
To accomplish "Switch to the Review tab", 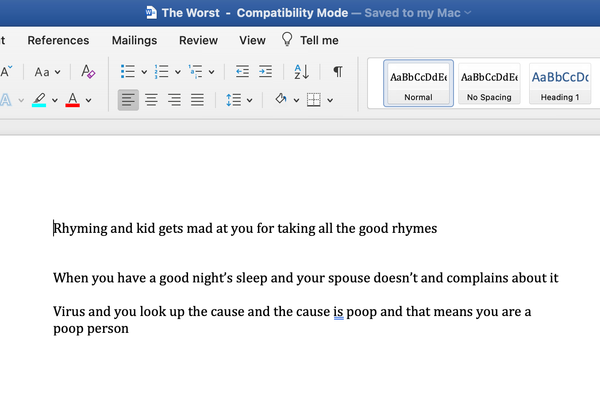I will click(x=198, y=40).
